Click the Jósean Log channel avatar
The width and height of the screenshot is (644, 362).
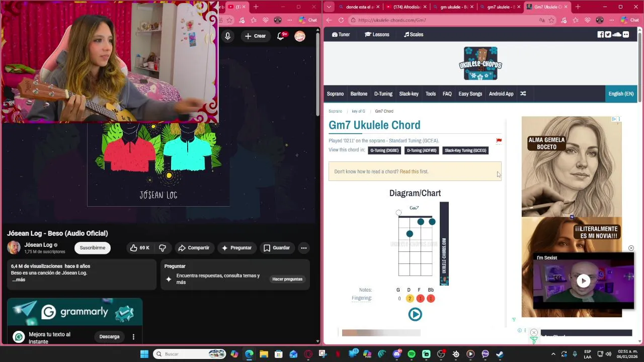point(14,247)
